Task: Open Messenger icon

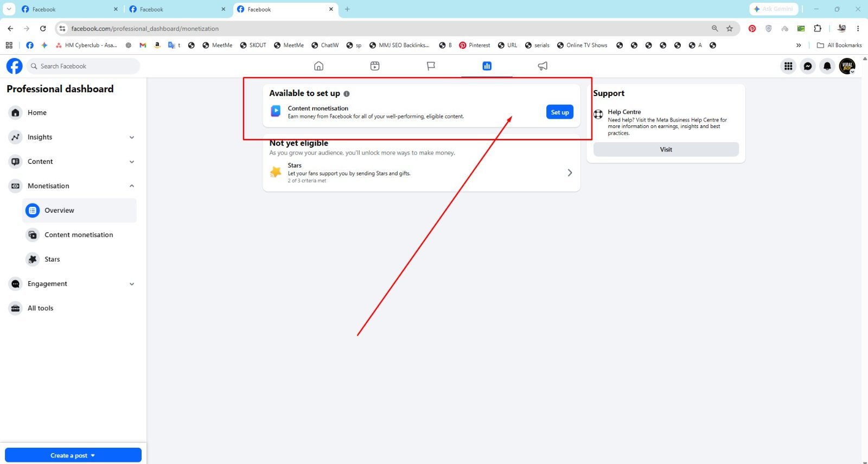Action: (x=808, y=66)
